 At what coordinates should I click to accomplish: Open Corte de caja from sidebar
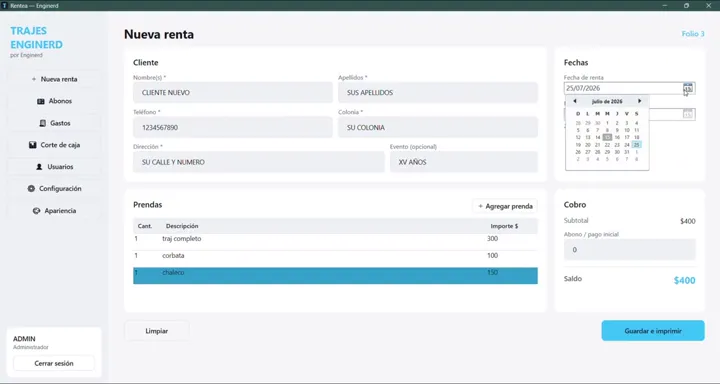pyautogui.click(x=54, y=145)
